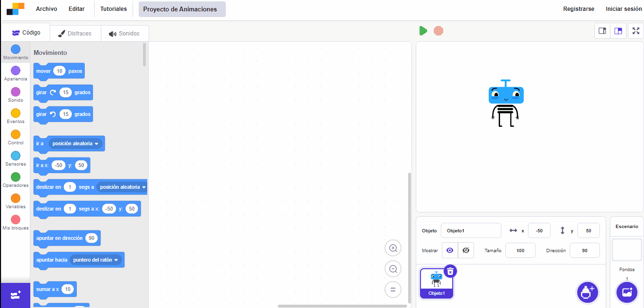Open the Archivo menu

coord(46,9)
